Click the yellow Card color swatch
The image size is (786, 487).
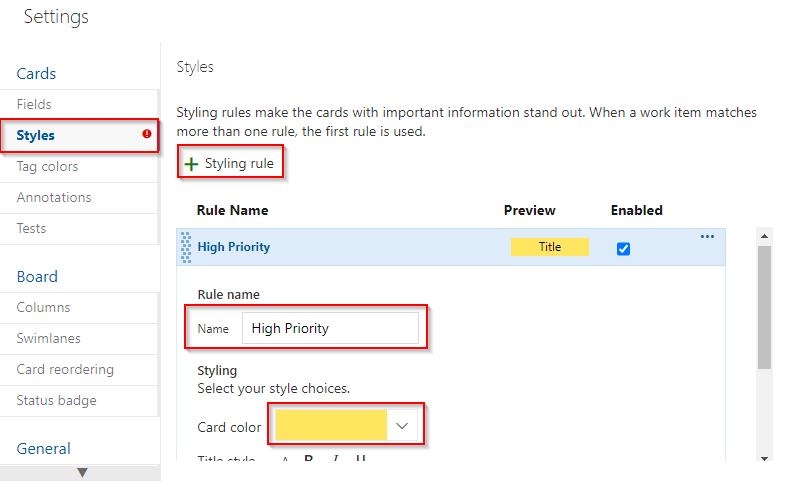[331, 425]
